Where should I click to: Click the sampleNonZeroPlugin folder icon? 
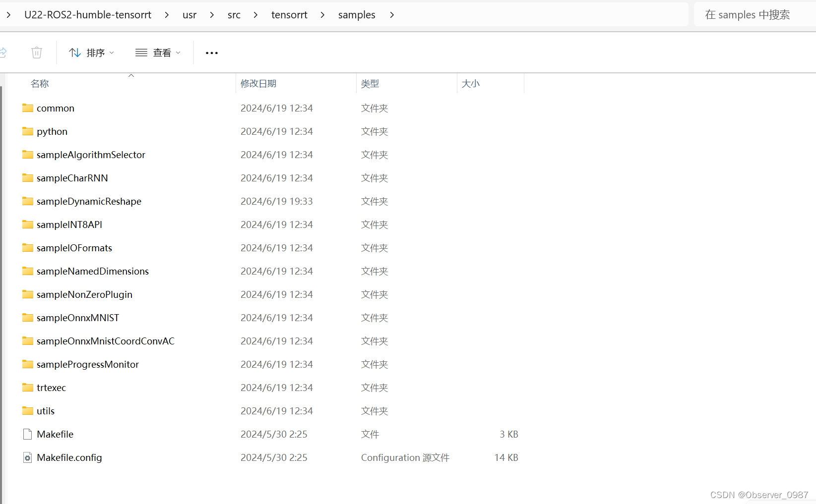(x=28, y=294)
